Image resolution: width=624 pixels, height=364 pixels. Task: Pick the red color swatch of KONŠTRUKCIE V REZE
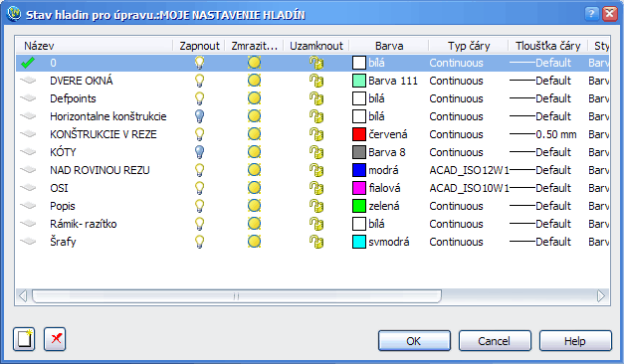pos(359,134)
